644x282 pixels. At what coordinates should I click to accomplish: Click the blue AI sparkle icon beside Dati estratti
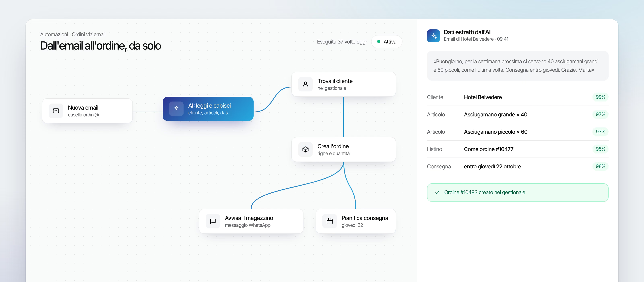point(433,36)
